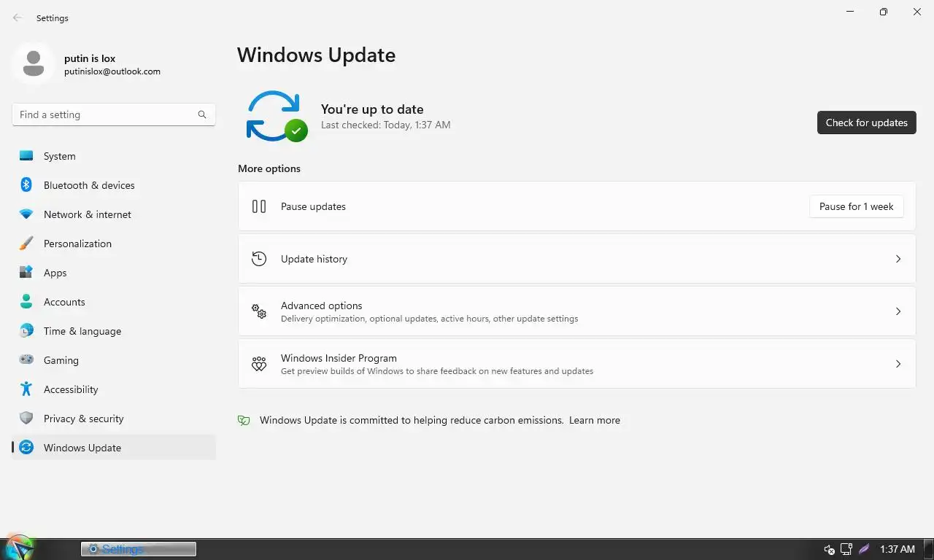Click the start menu icon on taskbar

tap(20, 548)
